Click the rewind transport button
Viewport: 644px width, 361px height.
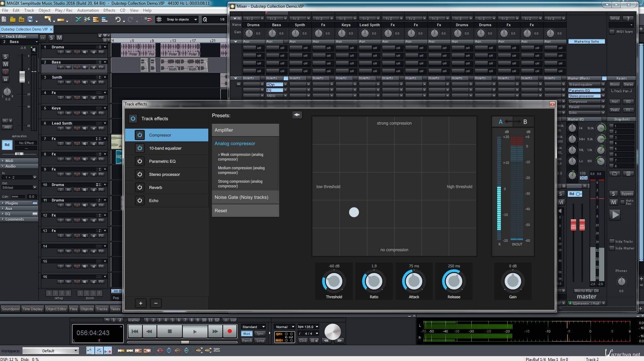pos(149,331)
